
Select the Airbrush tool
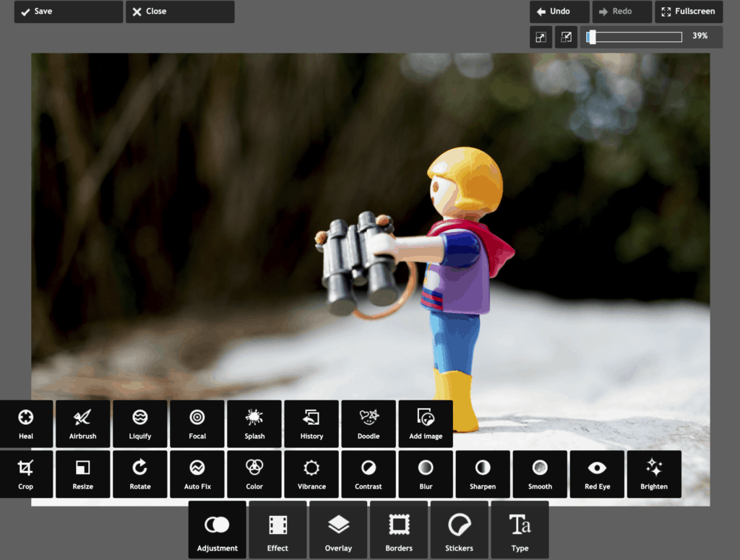click(x=82, y=423)
